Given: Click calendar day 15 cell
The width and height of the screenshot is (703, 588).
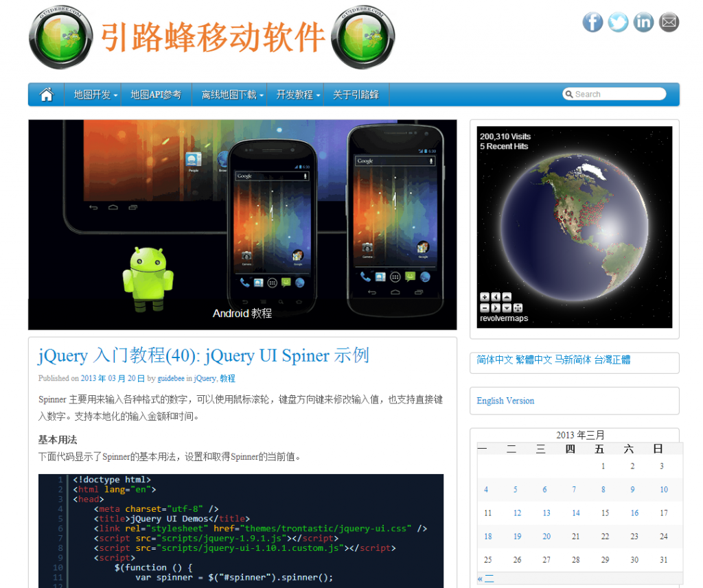Looking at the screenshot, I should 606,513.
